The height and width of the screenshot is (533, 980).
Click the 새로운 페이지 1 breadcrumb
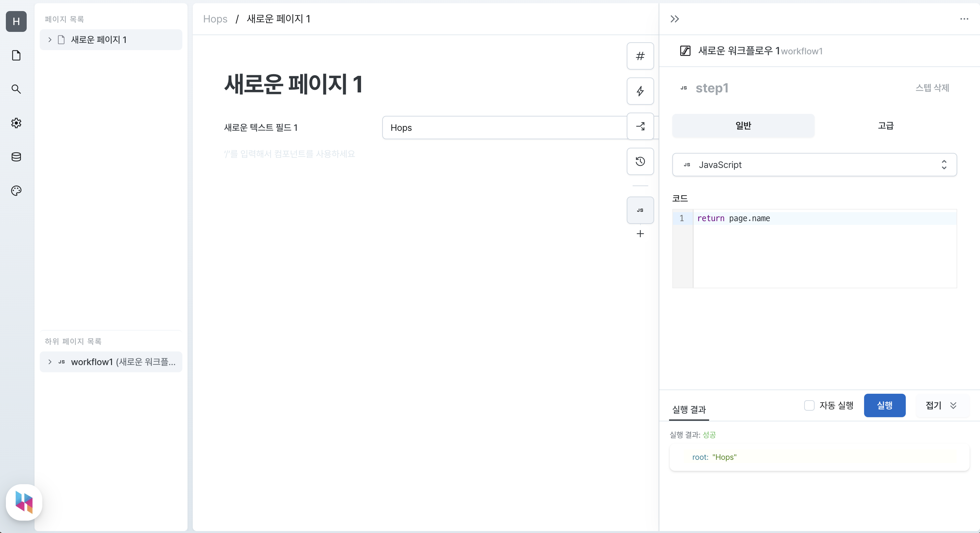(x=278, y=19)
